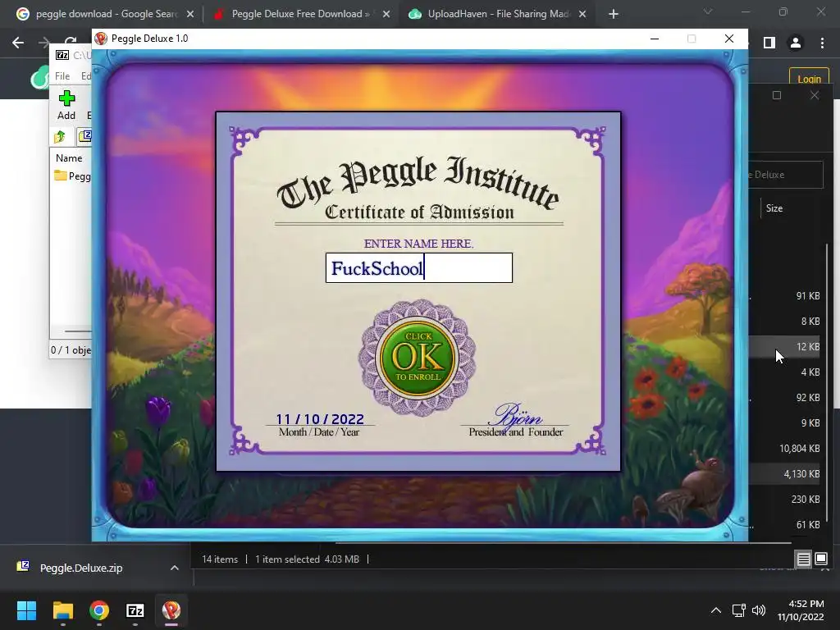The width and height of the screenshot is (840, 630).
Task: Click the name entry field
Action: 419,268
